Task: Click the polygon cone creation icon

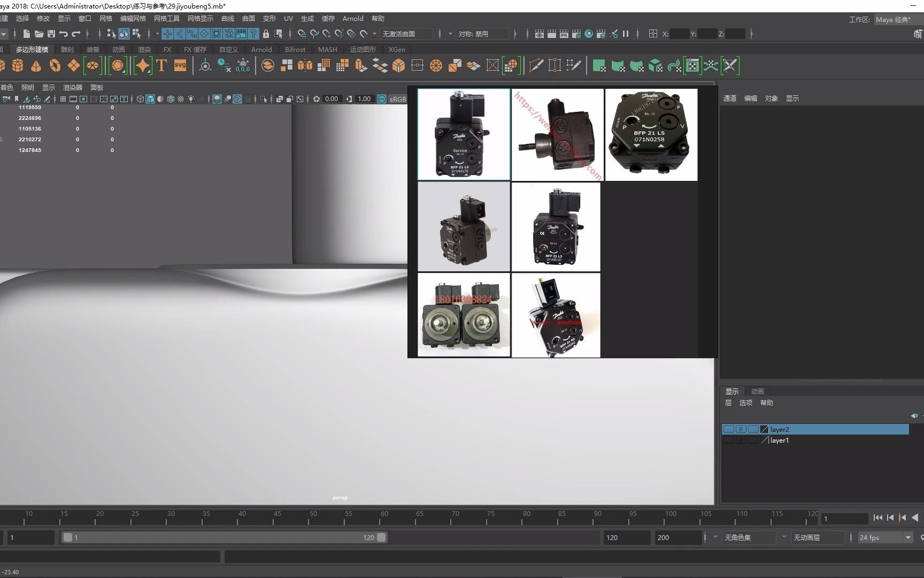Action: tap(36, 65)
